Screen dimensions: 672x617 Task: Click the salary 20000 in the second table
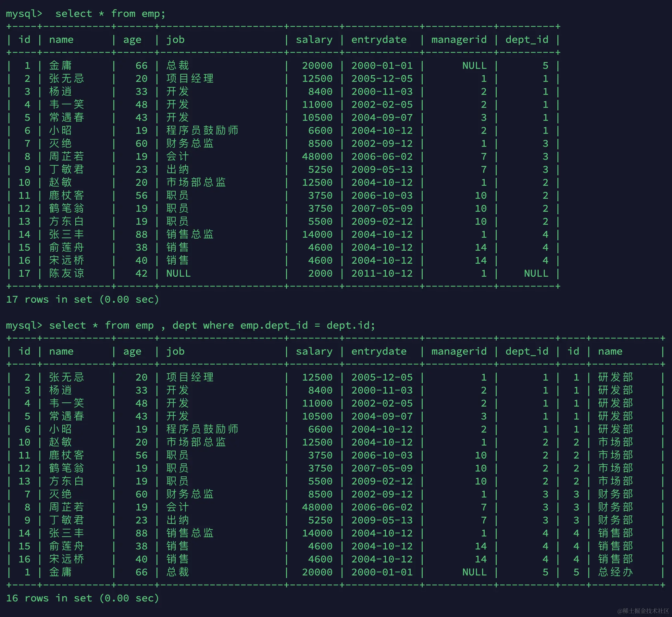317,572
